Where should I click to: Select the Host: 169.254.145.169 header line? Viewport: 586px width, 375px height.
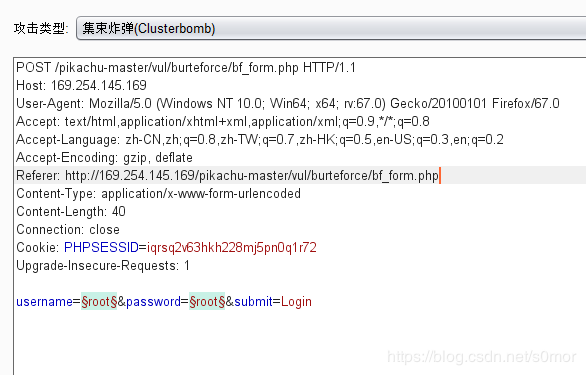point(81,85)
